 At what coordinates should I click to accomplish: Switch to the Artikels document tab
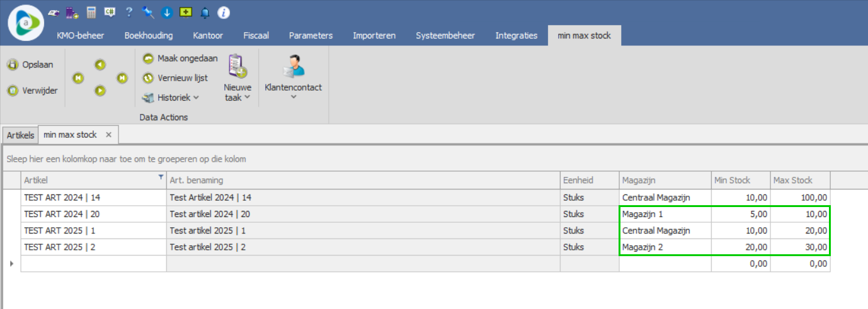pos(20,135)
